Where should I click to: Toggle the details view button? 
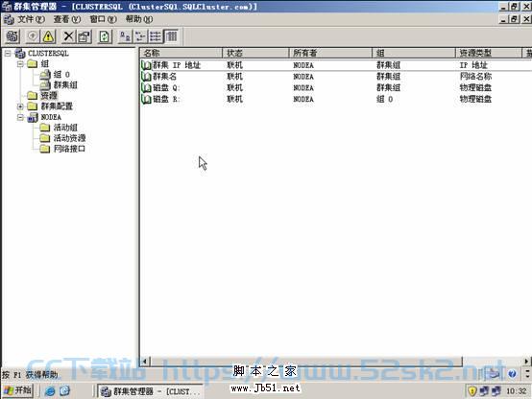pyautogui.click(x=171, y=36)
